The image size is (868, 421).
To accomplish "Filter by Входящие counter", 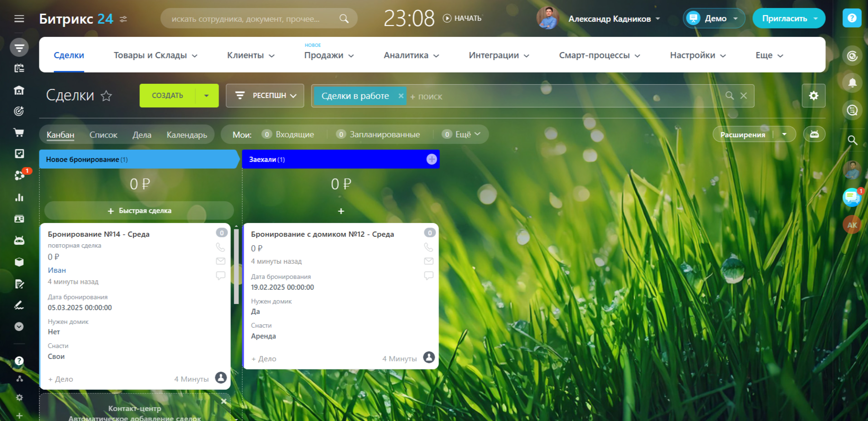I will click(x=288, y=134).
